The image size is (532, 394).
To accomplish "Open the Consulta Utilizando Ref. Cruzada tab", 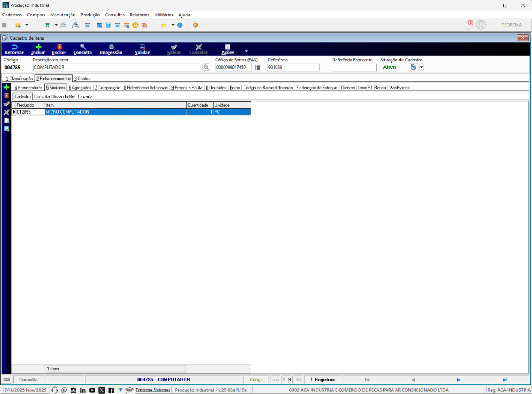I will click(x=63, y=97).
